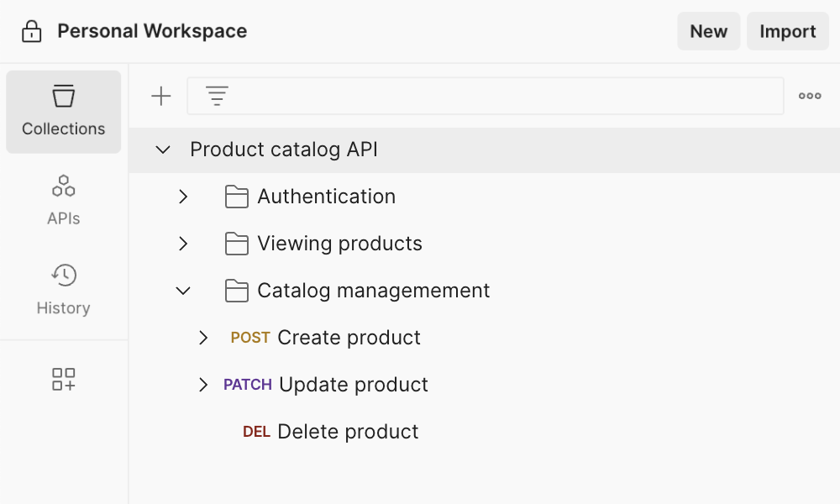Click the New button
Viewport: 840px width, 504px height.
pyautogui.click(x=708, y=31)
